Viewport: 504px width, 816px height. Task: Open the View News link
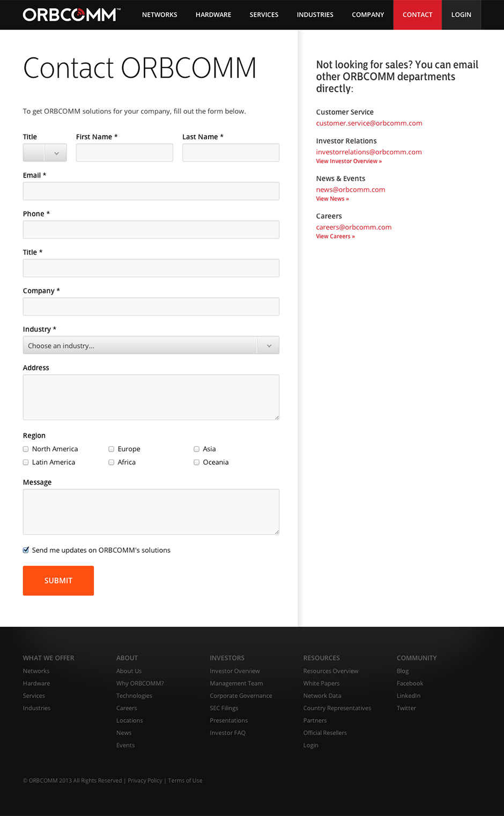coord(332,199)
